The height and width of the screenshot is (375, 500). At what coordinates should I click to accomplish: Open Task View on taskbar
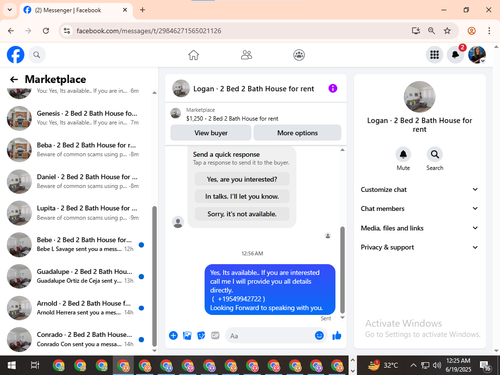coord(35,365)
